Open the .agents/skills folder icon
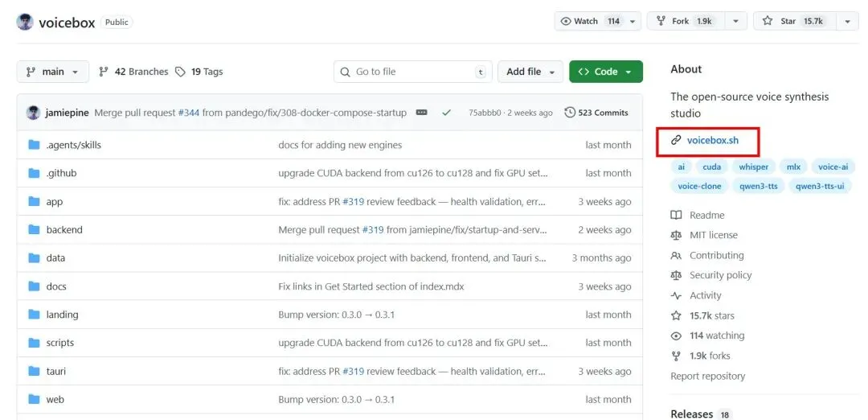 tap(35, 145)
